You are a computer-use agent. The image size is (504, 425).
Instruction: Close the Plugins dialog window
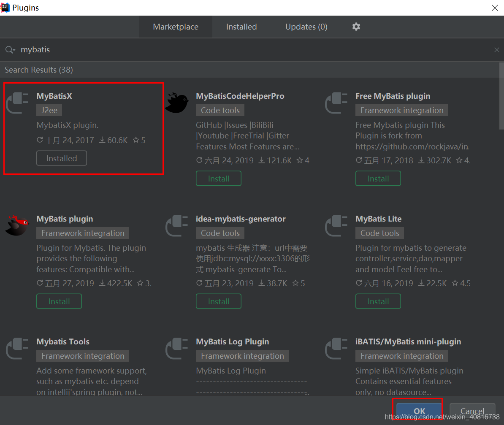(x=495, y=8)
